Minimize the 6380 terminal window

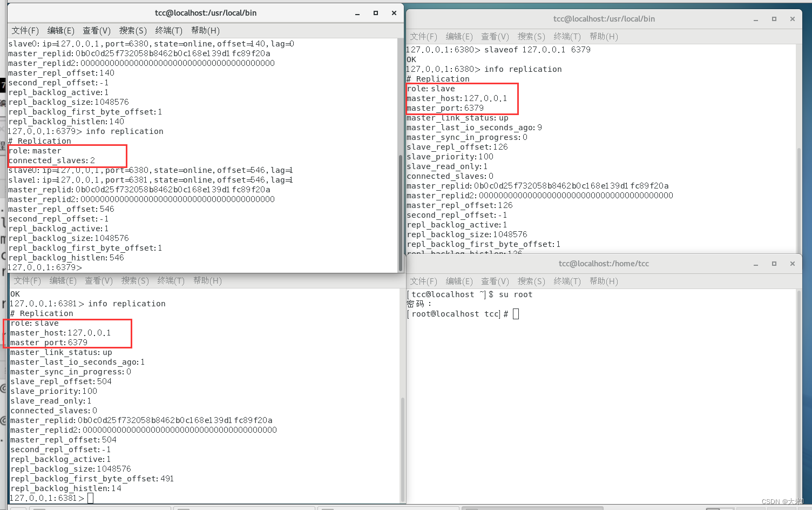coord(756,19)
